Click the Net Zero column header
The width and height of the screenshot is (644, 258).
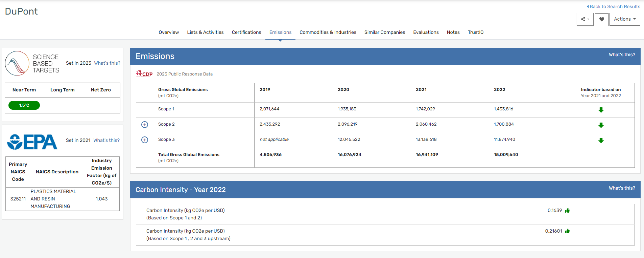click(x=101, y=90)
